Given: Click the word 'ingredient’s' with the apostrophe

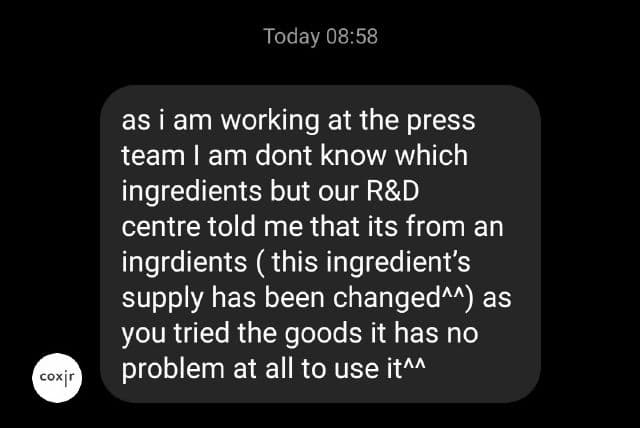Looking at the screenshot, I should pos(398,263).
